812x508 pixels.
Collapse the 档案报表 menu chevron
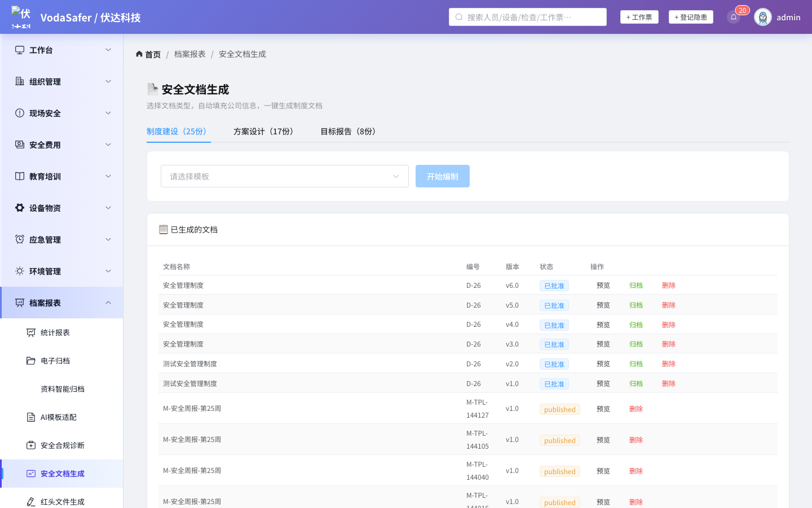pyautogui.click(x=108, y=303)
